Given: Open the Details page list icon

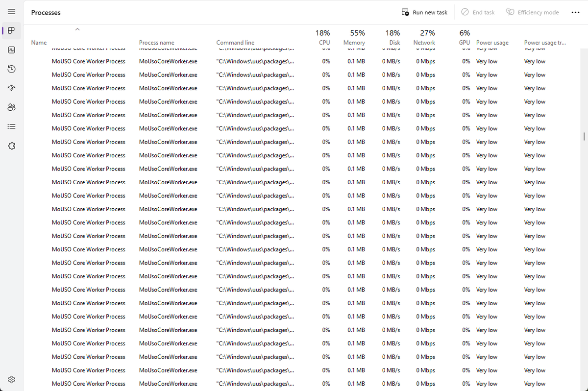Looking at the screenshot, I should (x=11, y=126).
